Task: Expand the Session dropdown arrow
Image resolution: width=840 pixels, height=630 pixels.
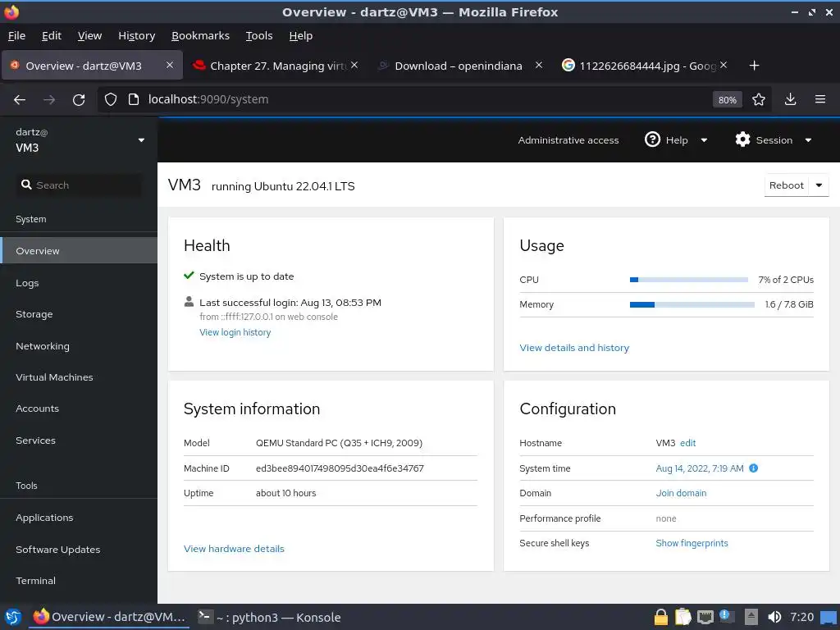Action: click(808, 140)
